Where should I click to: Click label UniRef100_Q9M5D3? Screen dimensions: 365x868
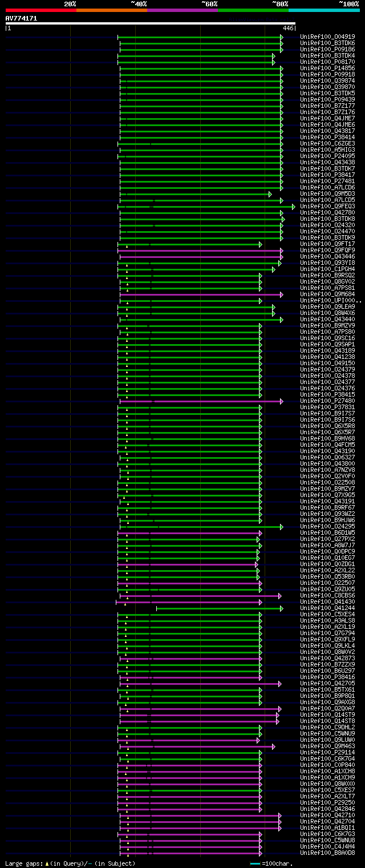328,194
